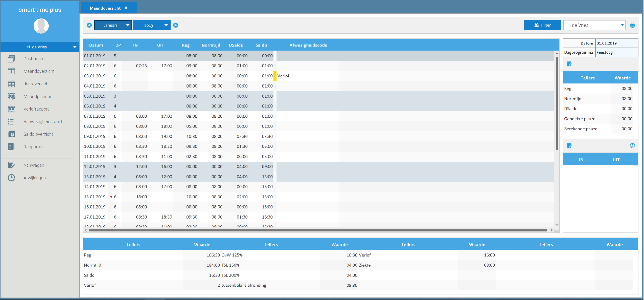Screen dimensions: 644x300
Task: Open Saldo overzicht in sidebar
Action: tap(38, 134)
